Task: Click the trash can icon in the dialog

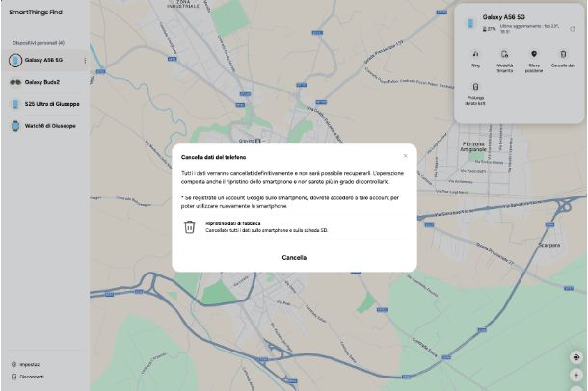Action: click(189, 226)
